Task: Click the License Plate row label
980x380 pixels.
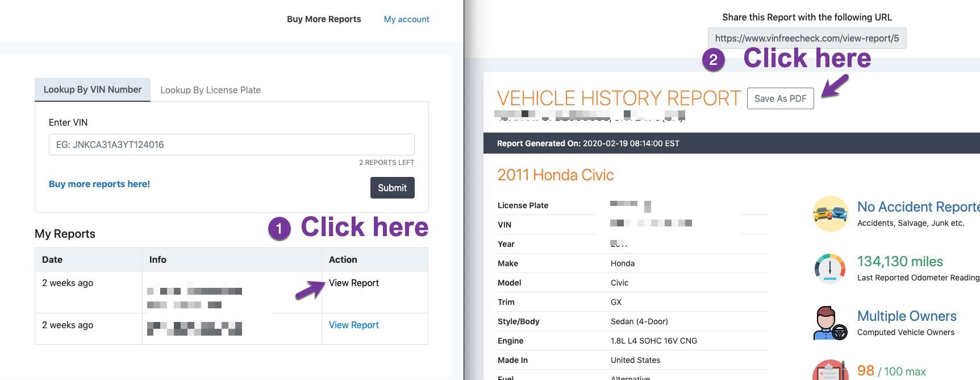Action: tap(523, 205)
